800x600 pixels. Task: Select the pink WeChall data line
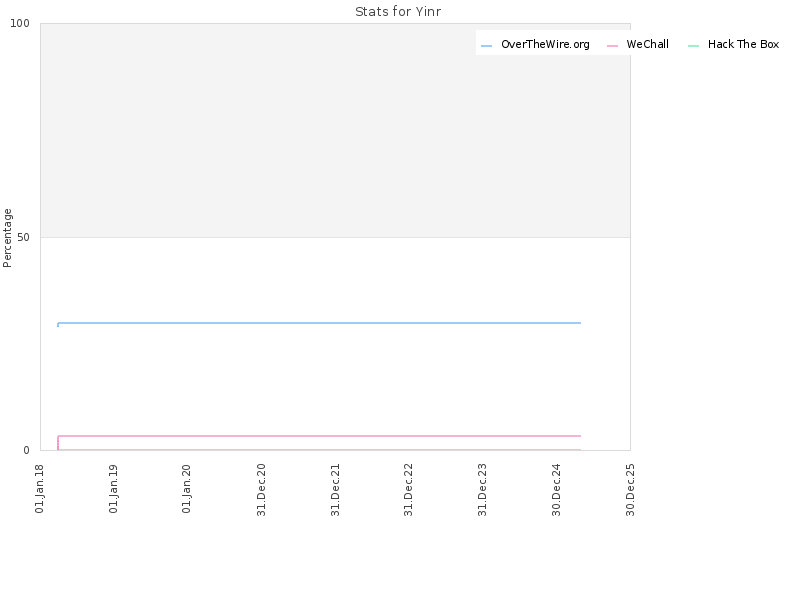(x=319, y=436)
